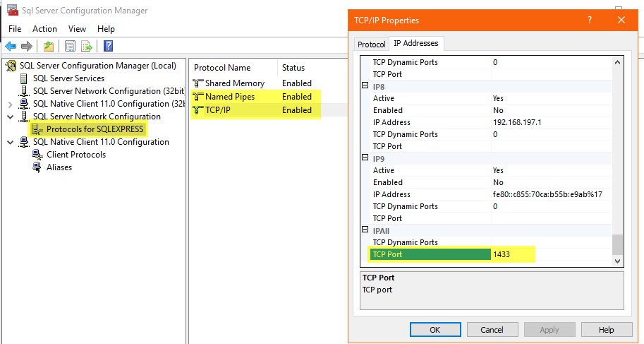
Task: Expand SQL Native Client 11.0 Configuration (32bit)
Action: [x=11, y=105]
